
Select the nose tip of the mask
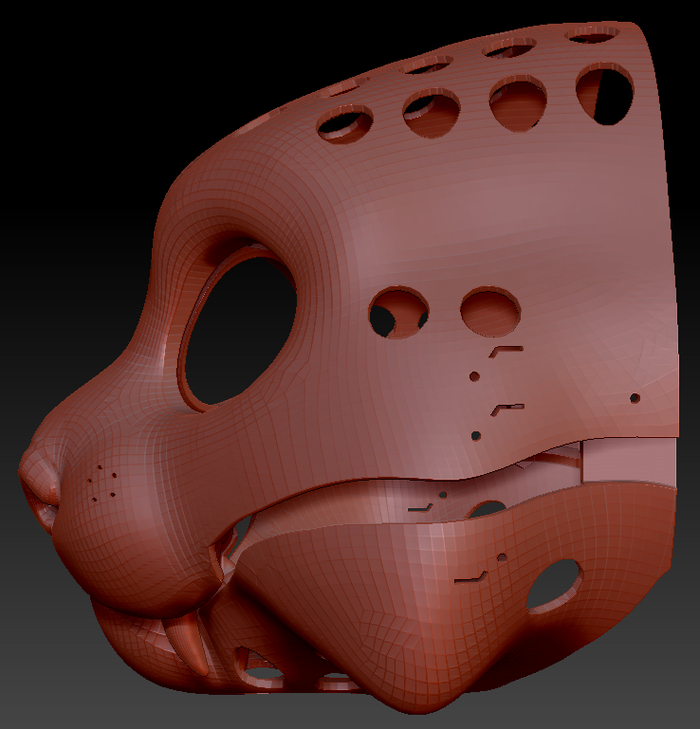(x=38, y=484)
